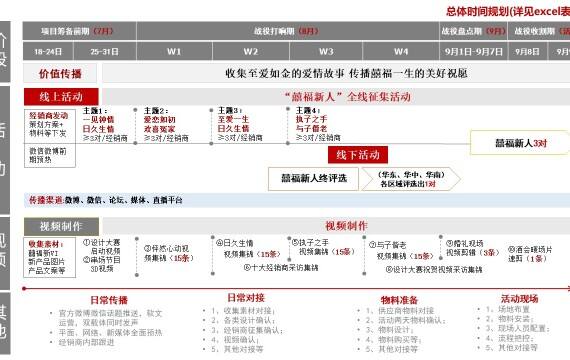Click the 传播渠道 blue bar

click(x=297, y=200)
